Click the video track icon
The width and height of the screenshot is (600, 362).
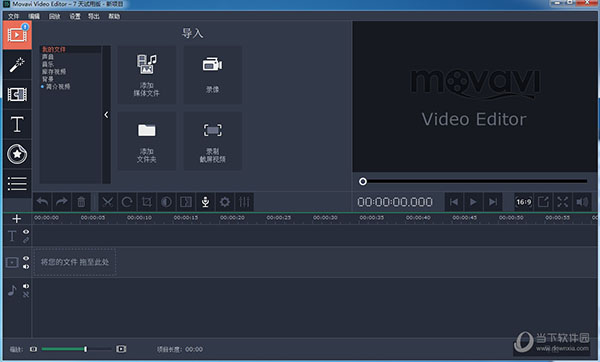coord(12,263)
